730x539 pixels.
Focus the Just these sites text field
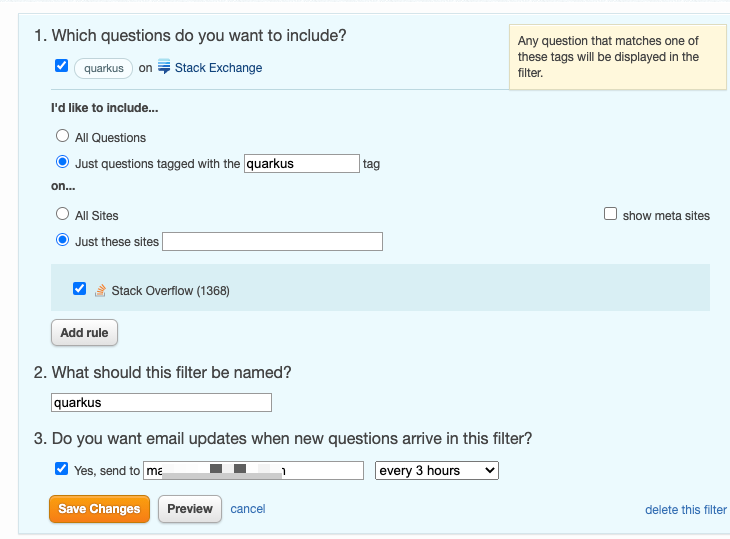272,241
